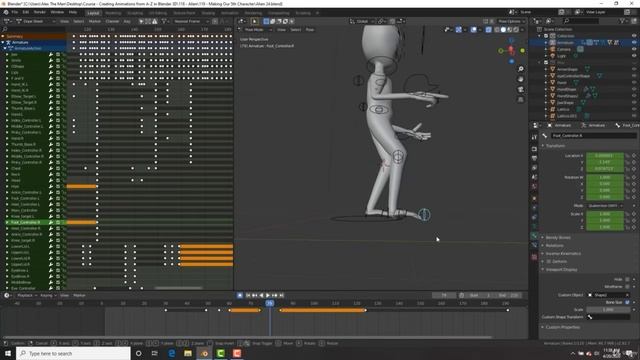
Task: Open the outliner filter dropdown
Action: point(624,21)
